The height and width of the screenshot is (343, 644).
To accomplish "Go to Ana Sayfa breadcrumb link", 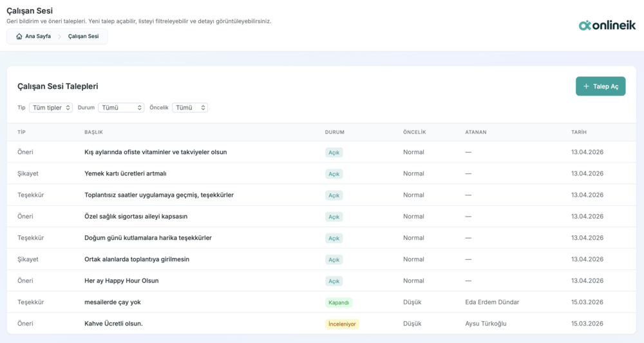I will [x=37, y=37].
